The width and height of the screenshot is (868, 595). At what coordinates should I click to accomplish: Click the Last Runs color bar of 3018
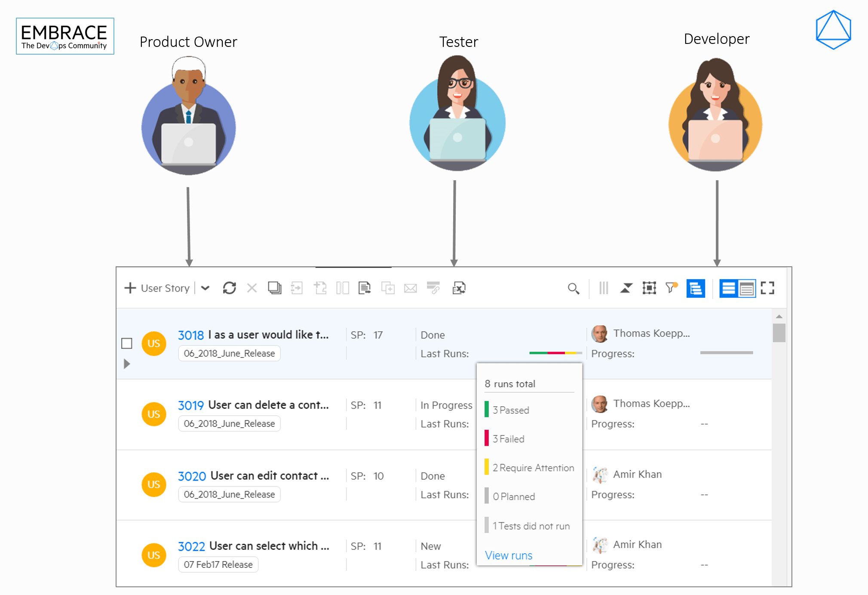click(x=555, y=353)
